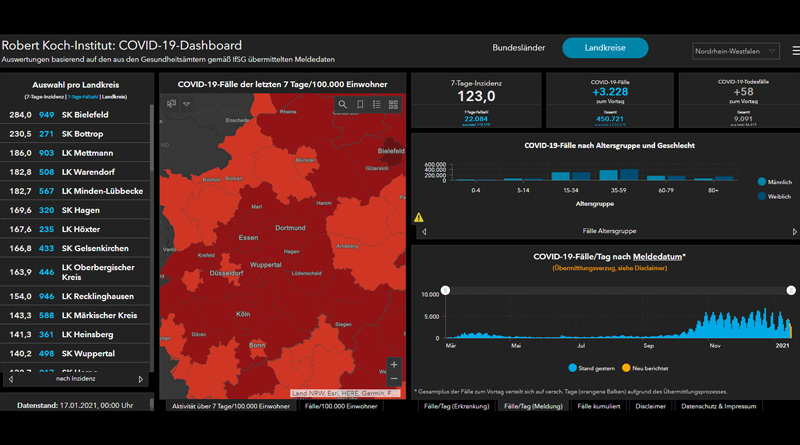Toggle the Männlich legend entry
800x445 pixels.
[774, 182]
